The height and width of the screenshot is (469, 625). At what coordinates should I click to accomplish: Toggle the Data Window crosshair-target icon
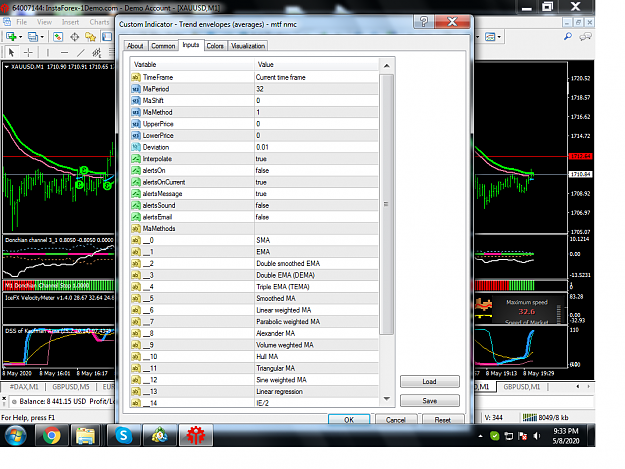pos(75,37)
